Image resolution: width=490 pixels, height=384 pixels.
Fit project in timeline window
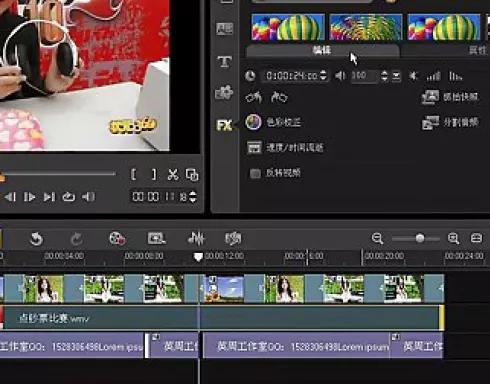pyautogui.click(x=476, y=238)
